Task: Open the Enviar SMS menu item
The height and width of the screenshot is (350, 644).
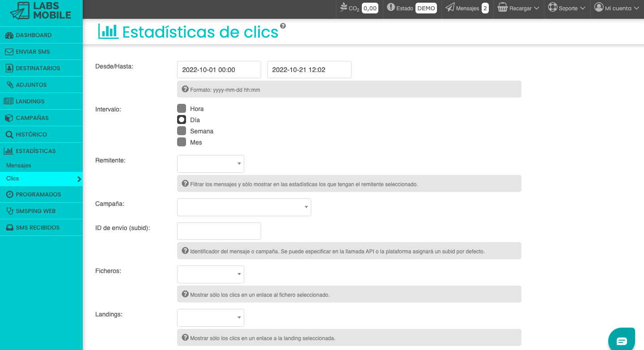Action: pyautogui.click(x=41, y=51)
